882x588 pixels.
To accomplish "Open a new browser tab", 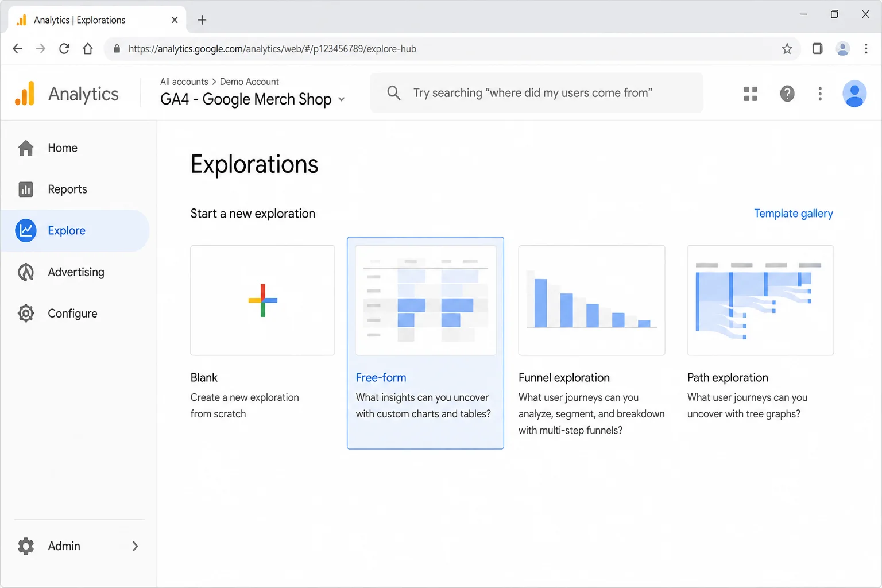I will pos(202,20).
